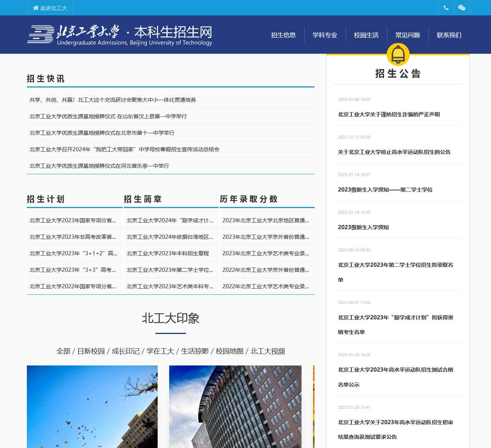Click the date 2023-06-01 11:06

pos(354,303)
